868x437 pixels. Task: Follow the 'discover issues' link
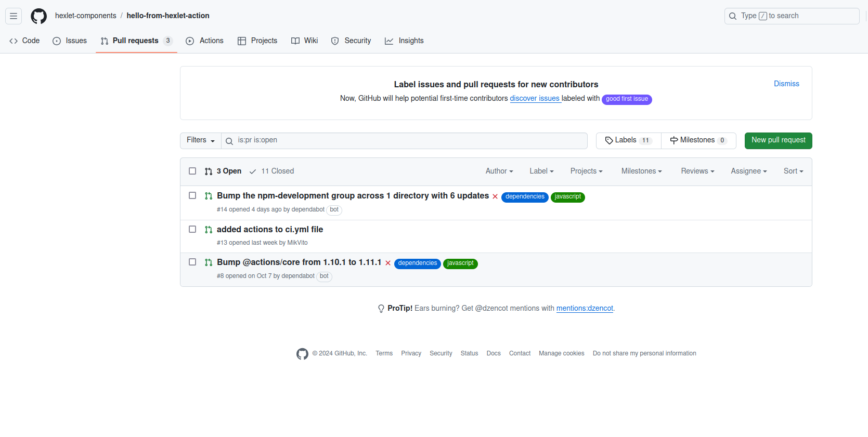[x=535, y=98]
